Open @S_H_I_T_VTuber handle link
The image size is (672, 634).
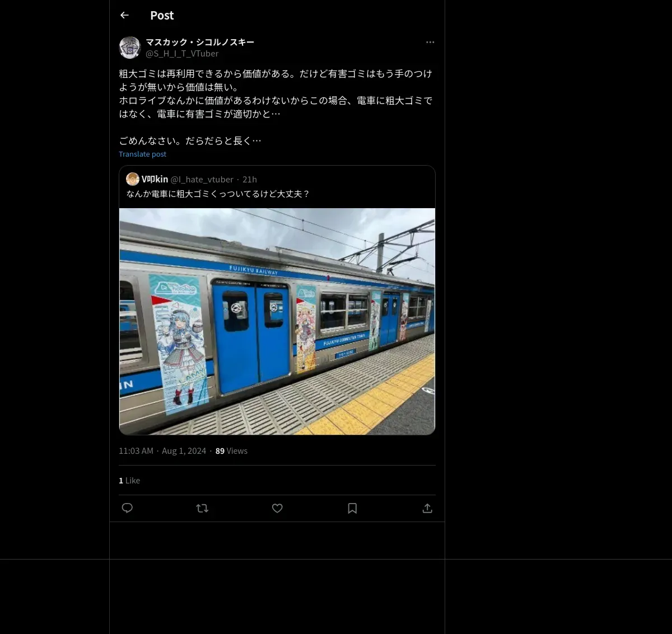[182, 54]
